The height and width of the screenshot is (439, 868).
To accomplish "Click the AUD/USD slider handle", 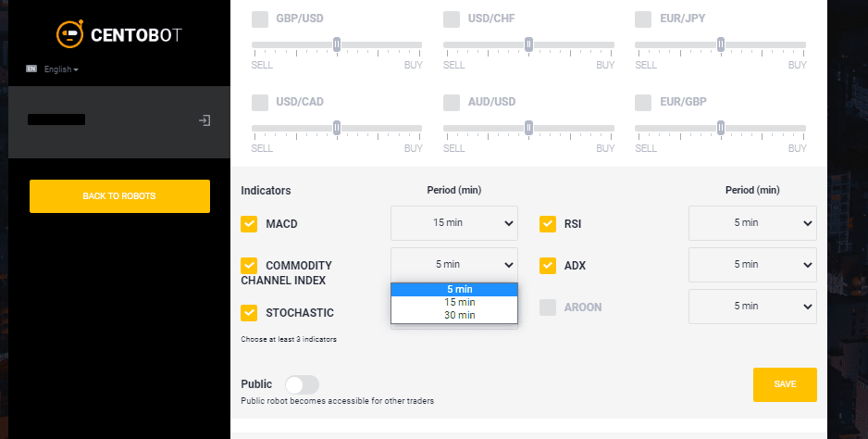I will pos(528,128).
